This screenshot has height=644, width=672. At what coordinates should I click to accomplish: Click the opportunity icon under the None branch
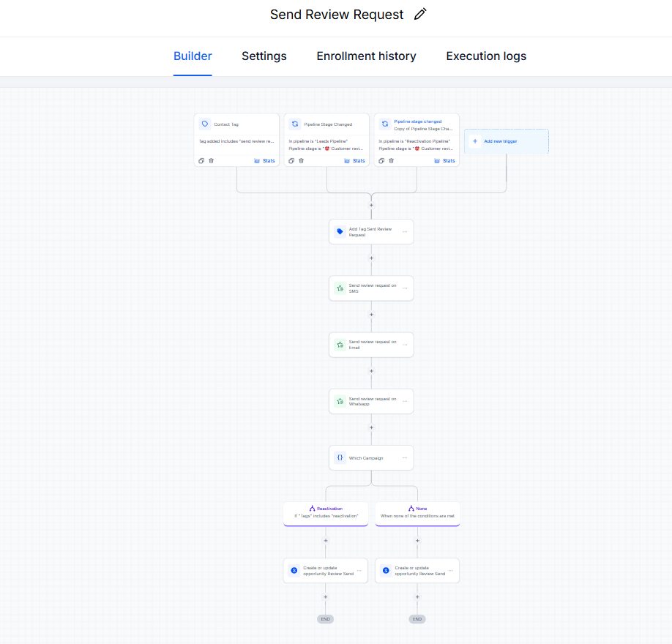386,570
